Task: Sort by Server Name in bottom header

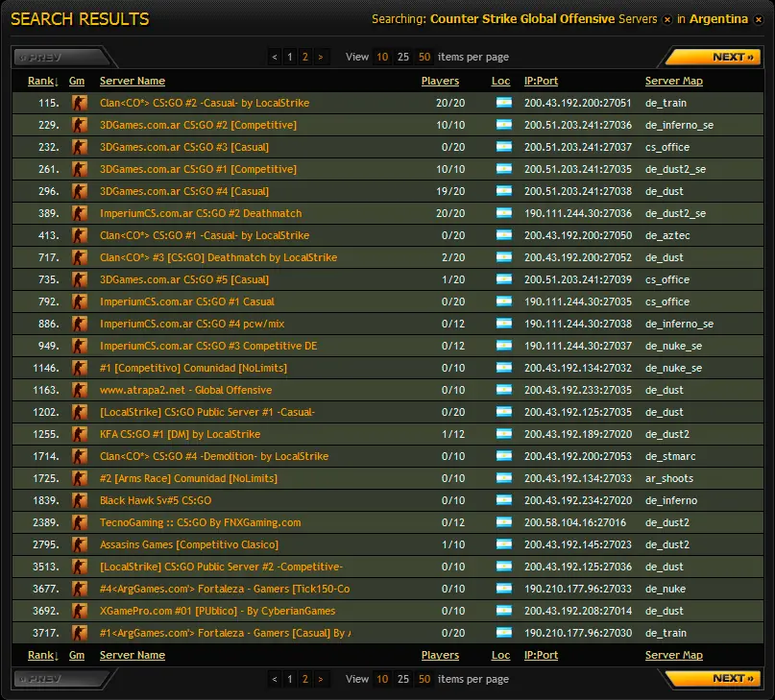Action: click(133, 655)
